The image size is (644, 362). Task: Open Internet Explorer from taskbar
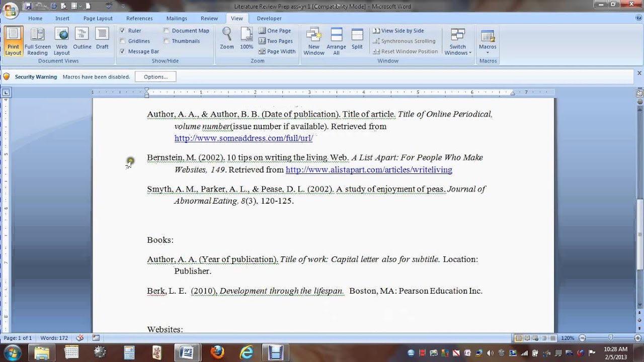[247, 352]
